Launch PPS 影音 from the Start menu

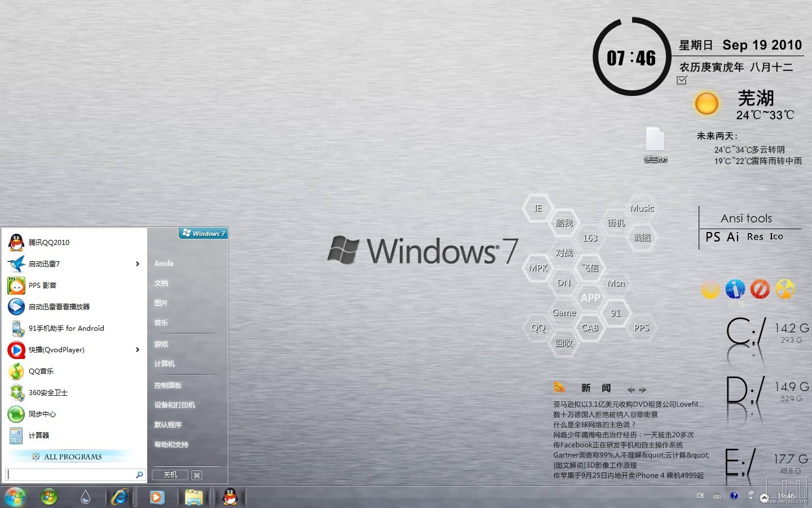click(x=74, y=285)
